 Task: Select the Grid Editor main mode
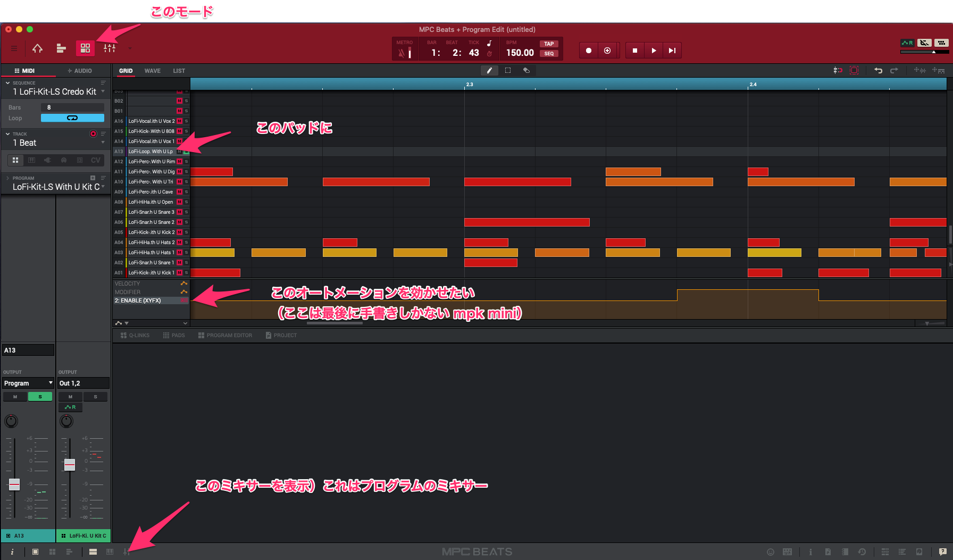(x=85, y=48)
